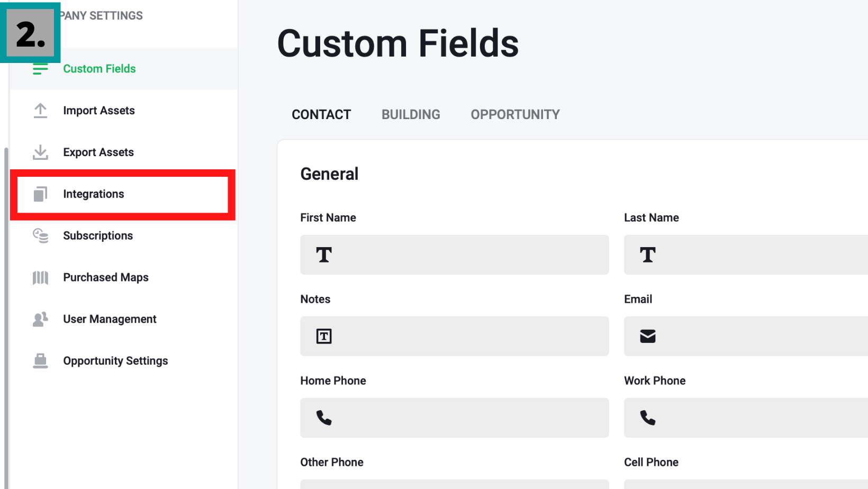Click the User Management people icon
Image resolution: width=868 pixels, height=489 pixels.
click(x=40, y=319)
